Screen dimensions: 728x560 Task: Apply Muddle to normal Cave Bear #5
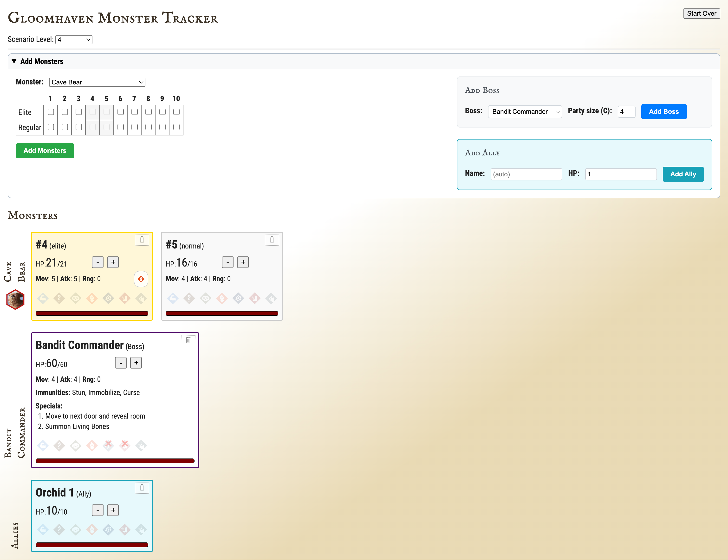pyautogui.click(x=189, y=299)
